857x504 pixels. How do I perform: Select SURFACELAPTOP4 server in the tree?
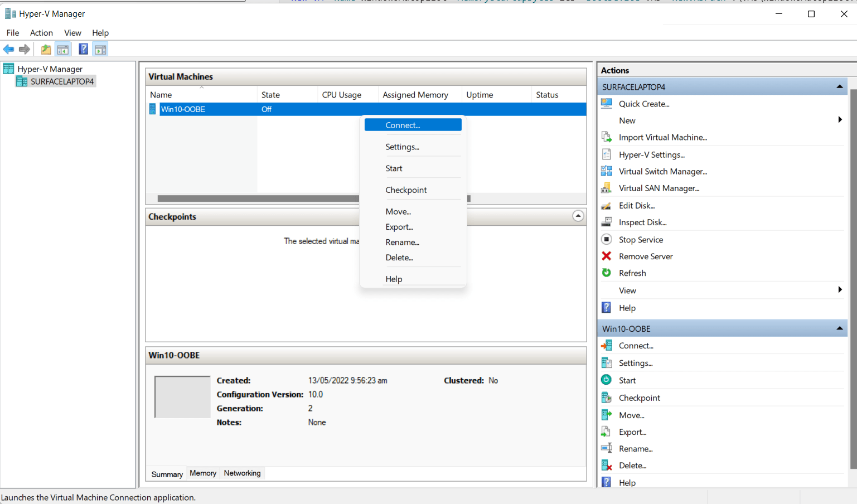[62, 81]
